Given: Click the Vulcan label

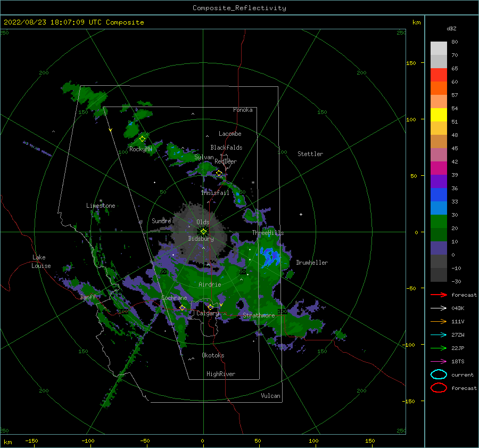Looking at the screenshot, I should pos(271,396).
